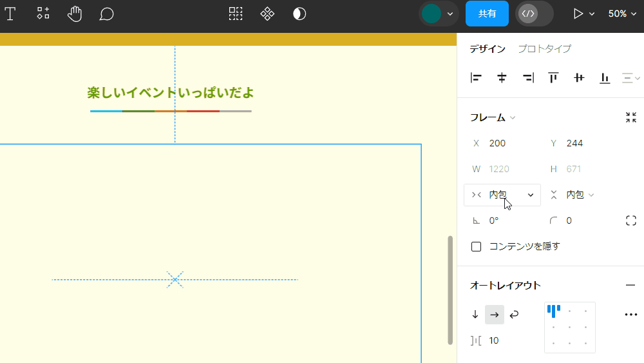644x363 pixels.
Task: Set vertical auto layout direction
Action: pos(475,315)
